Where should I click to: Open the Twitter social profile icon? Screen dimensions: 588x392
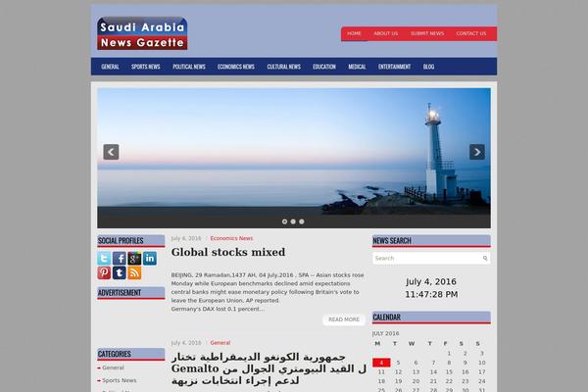pos(104,258)
